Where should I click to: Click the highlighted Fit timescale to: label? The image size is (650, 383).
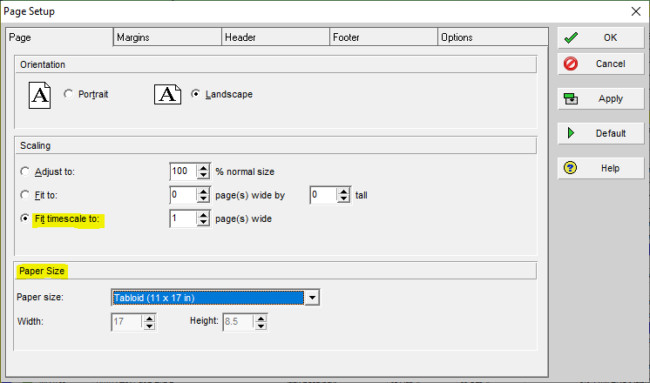67,218
